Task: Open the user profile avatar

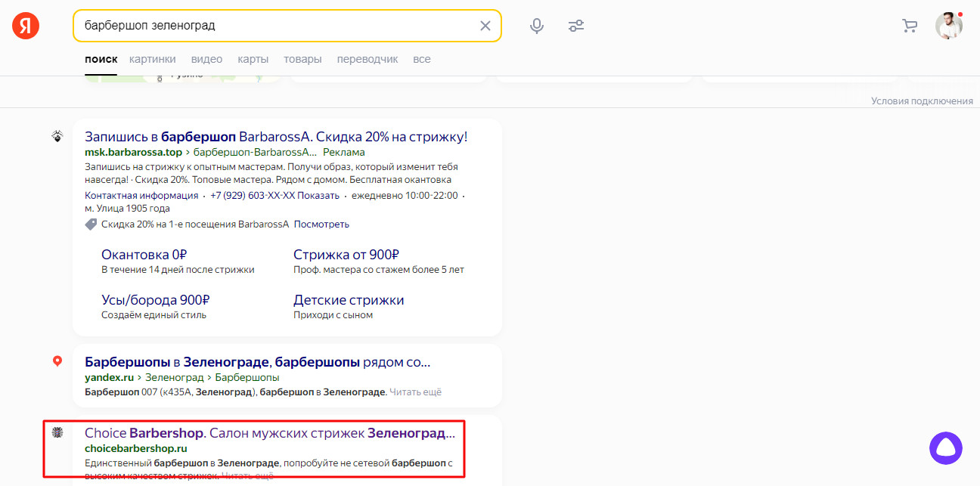Action: (x=948, y=26)
